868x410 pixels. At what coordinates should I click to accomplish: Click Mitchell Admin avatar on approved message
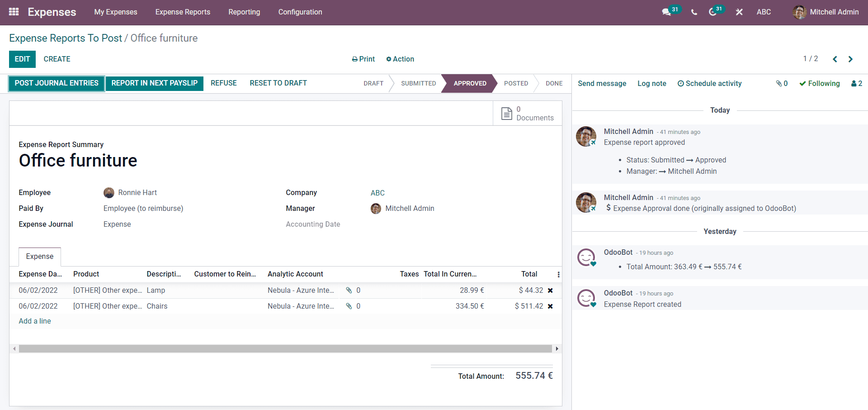[x=586, y=136]
